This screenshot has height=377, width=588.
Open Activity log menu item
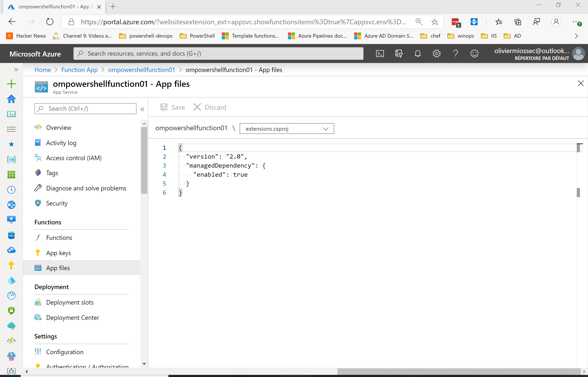[61, 143]
